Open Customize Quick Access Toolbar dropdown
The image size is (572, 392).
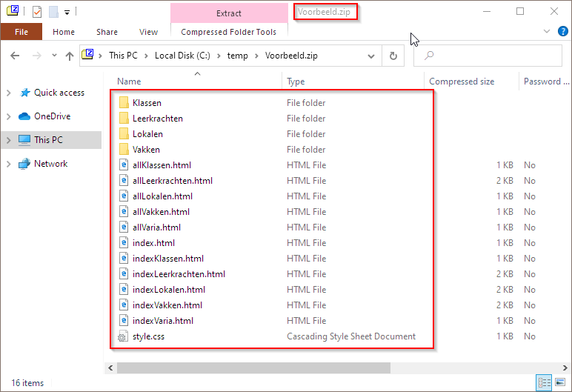(x=67, y=13)
